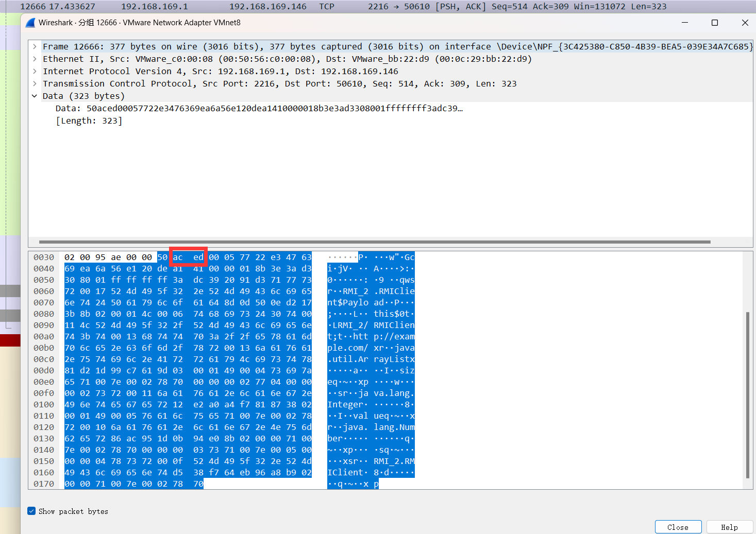Click hex offset 0100

coord(44,404)
